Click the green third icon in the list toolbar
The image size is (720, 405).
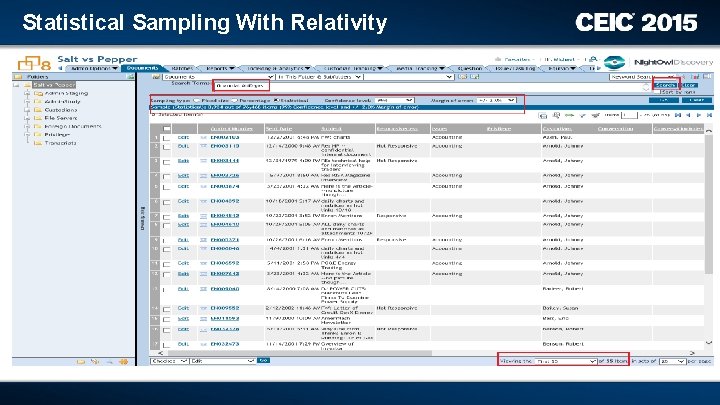pyautogui.click(x=569, y=115)
